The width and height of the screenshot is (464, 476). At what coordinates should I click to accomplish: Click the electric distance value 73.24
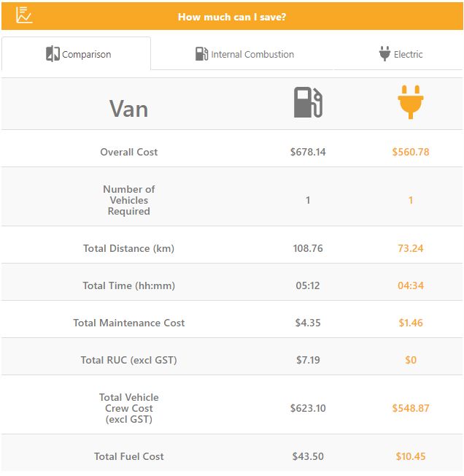tap(410, 248)
